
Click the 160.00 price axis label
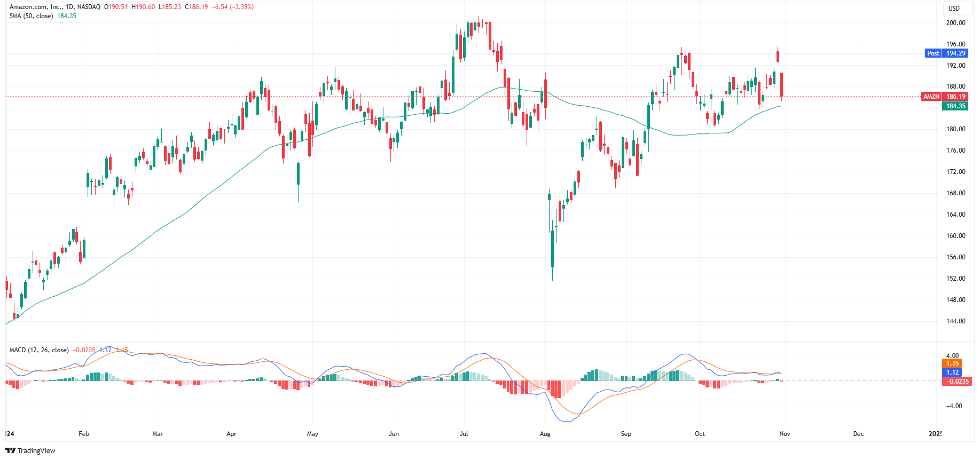pyautogui.click(x=955, y=236)
